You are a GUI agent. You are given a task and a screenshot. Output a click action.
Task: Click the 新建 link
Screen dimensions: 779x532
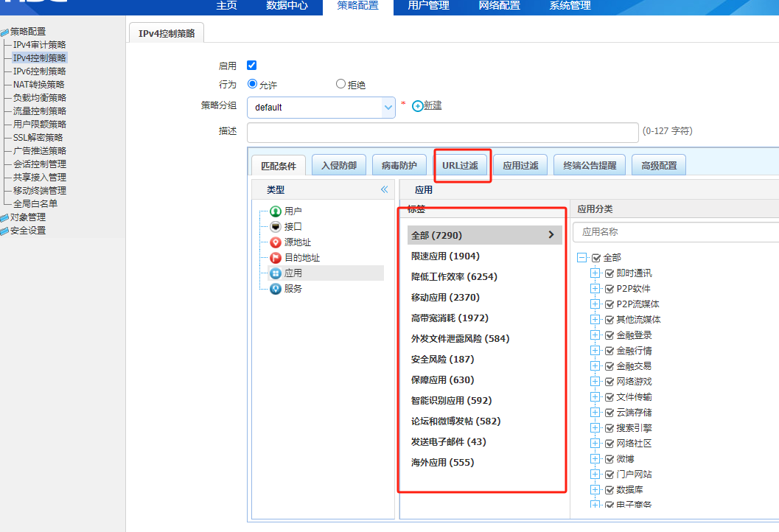433,105
